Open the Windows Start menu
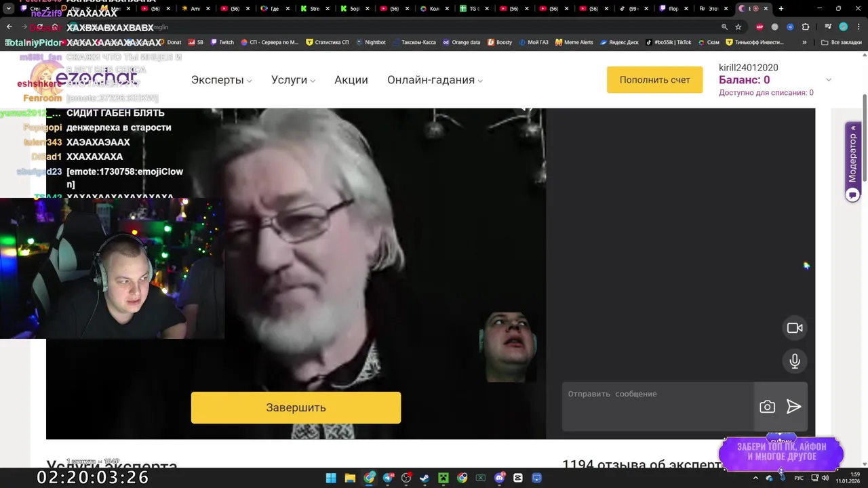 [x=331, y=478]
